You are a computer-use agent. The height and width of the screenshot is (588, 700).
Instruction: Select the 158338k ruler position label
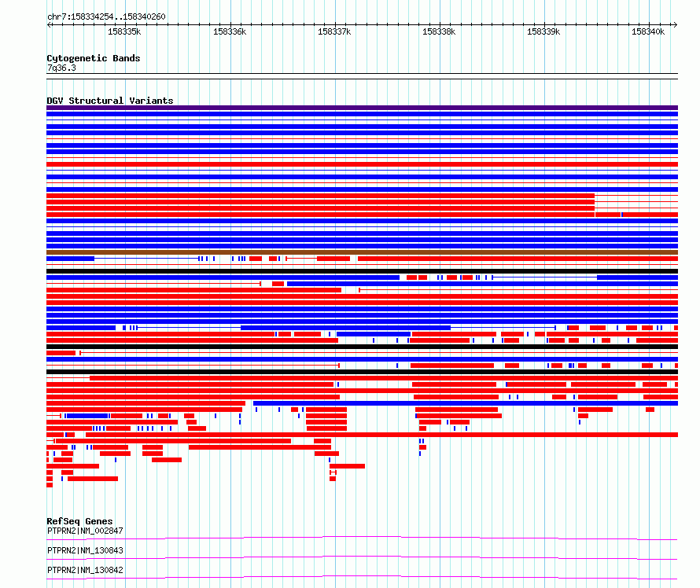click(x=439, y=31)
